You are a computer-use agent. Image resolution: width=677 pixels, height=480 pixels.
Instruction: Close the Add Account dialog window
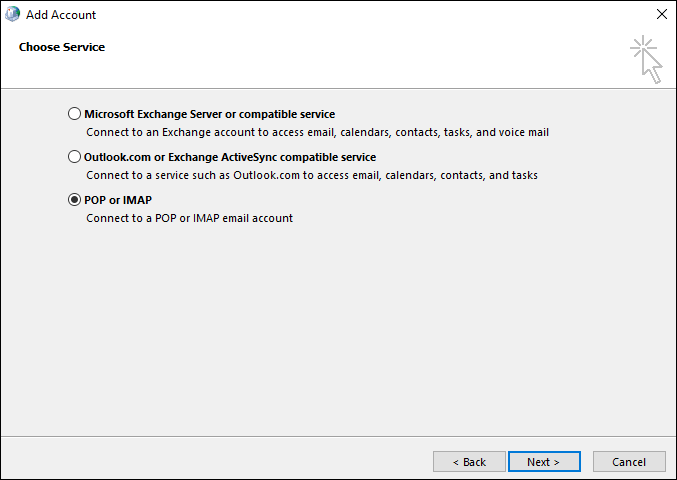(661, 14)
